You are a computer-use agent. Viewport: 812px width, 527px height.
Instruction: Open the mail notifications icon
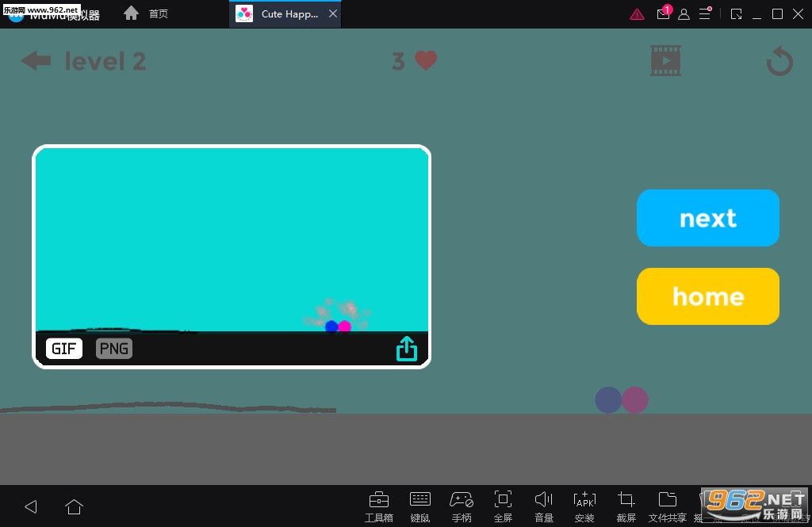663,14
